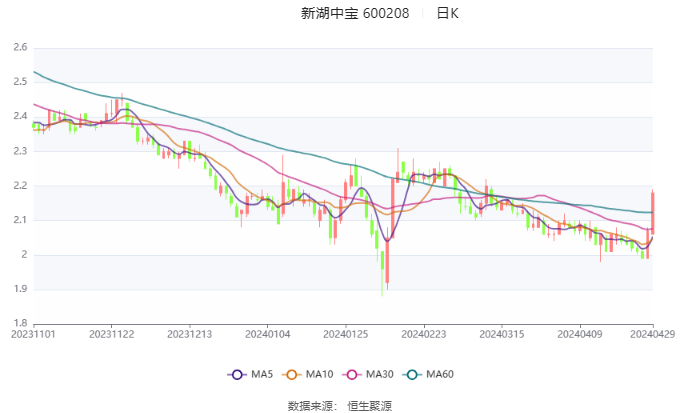The height and width of the screenshot is (413, 680).
Task: Click the 2.1 y-axis value
Action: point(20,220)
